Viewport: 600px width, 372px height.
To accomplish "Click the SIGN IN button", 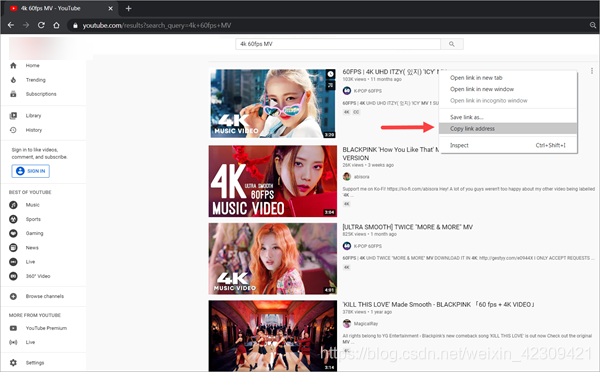I will point(31,171).
